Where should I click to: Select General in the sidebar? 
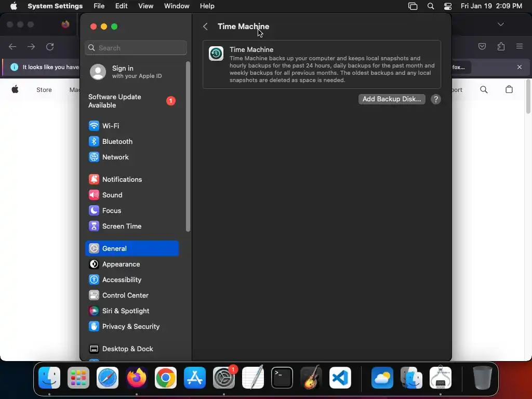(x=132, y=248)
